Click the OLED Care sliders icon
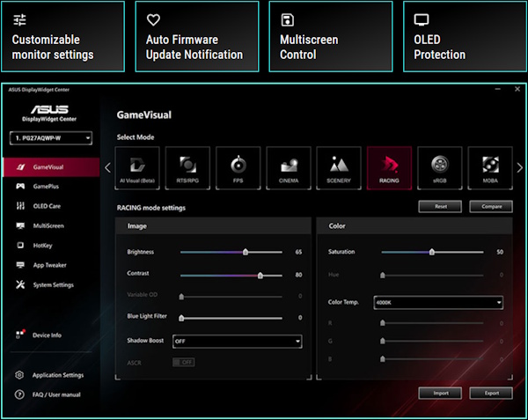Image resolution: width=528 pixels, height=420 pixels. point(20,206)
